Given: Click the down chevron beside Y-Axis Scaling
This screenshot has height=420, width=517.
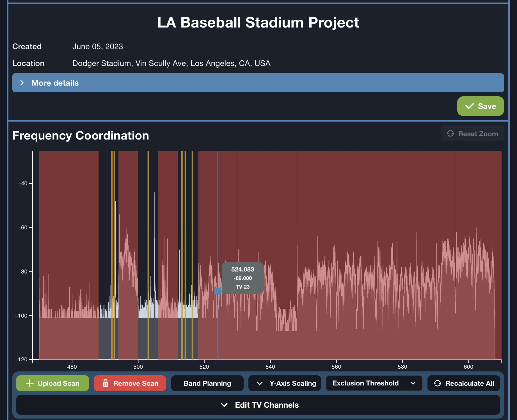Looking at the screenshot, I should (260, 384).
